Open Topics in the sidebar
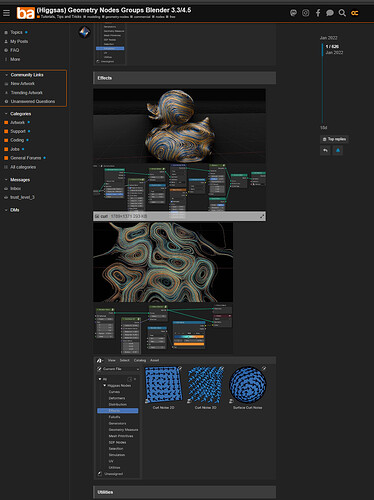374x500 pixels. 16,32
